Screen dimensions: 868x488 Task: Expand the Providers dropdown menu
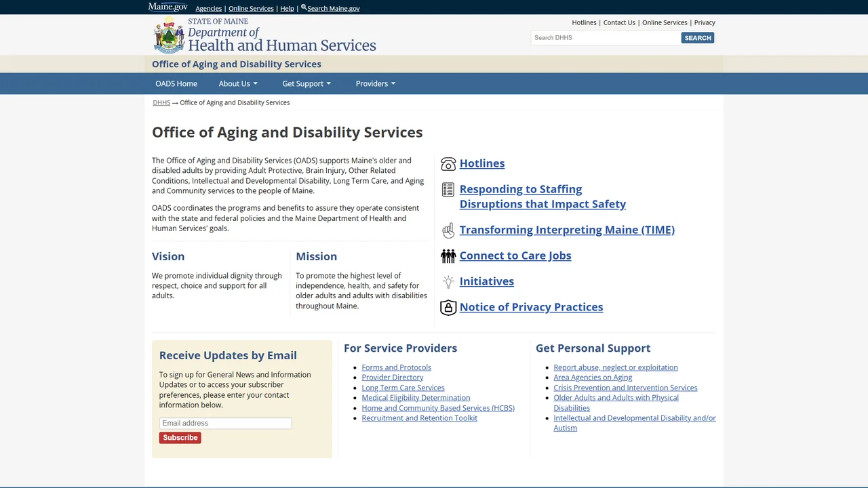(376, 83)
